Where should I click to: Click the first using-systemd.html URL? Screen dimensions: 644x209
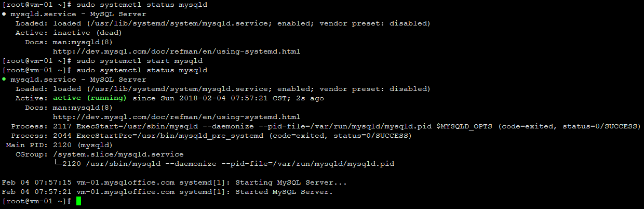point(176,51)
